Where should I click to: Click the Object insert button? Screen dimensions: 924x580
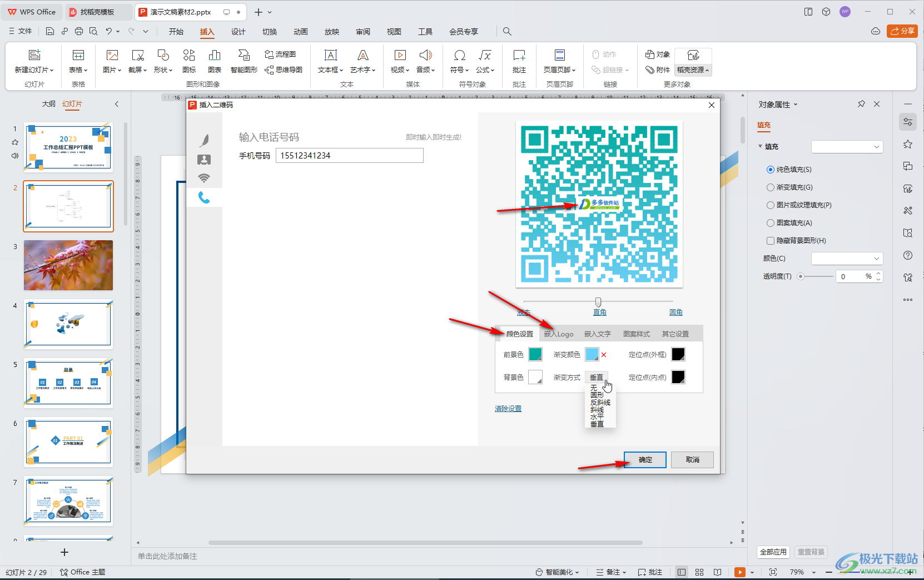tap(658, 54)
